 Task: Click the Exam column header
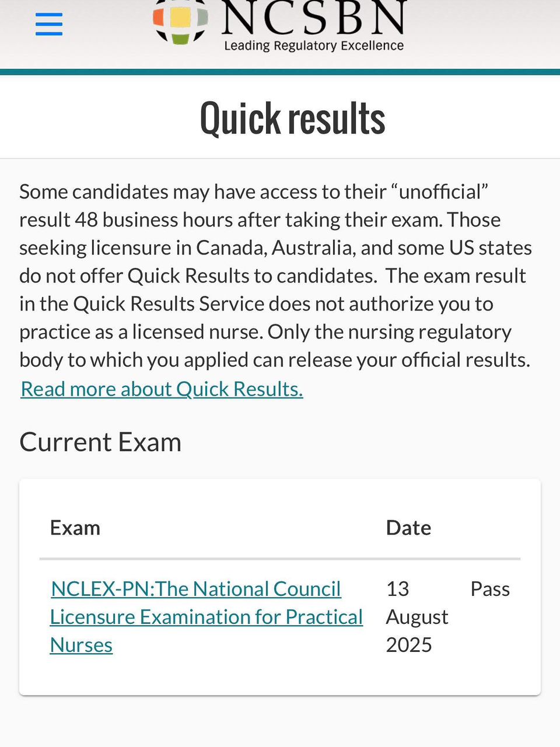(x=75, y=528)
